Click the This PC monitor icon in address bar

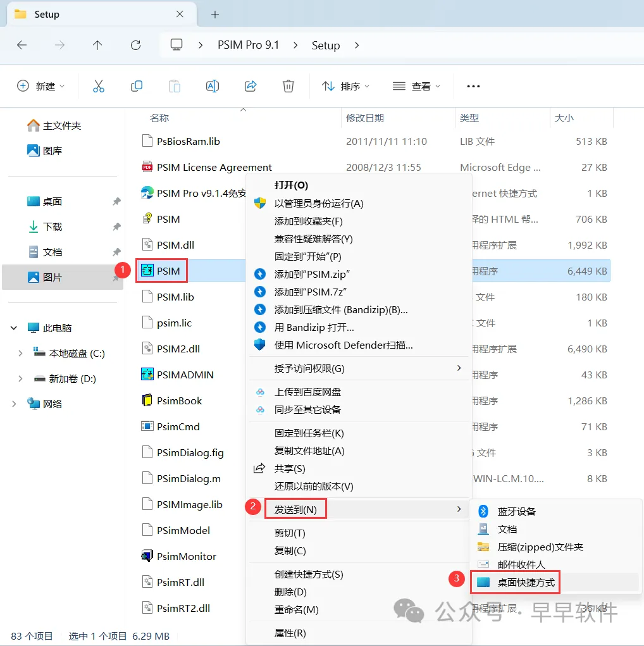176,44
